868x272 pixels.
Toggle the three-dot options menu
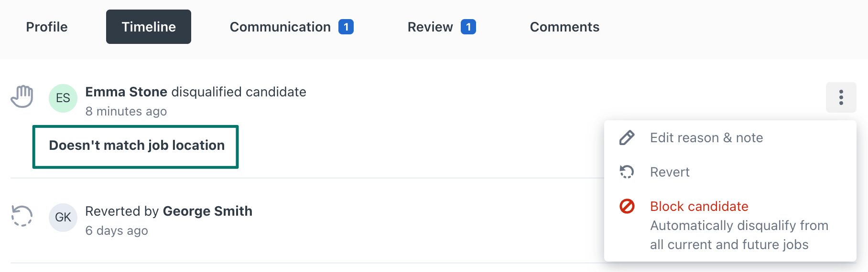point(841,97)
